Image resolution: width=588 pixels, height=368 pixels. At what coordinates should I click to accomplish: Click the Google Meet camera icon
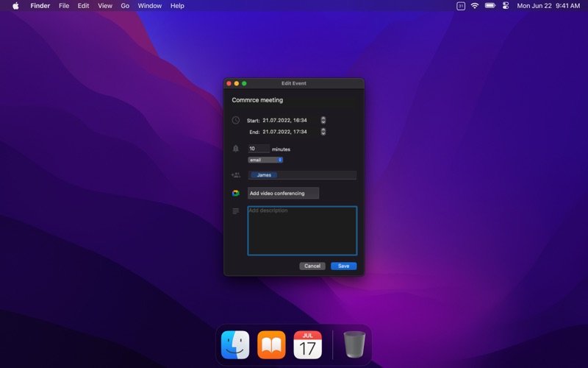click(x=235, y=193)
